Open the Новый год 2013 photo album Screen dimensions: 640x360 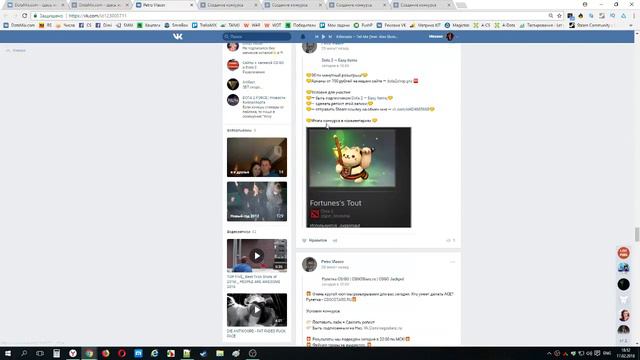[257, 202]
